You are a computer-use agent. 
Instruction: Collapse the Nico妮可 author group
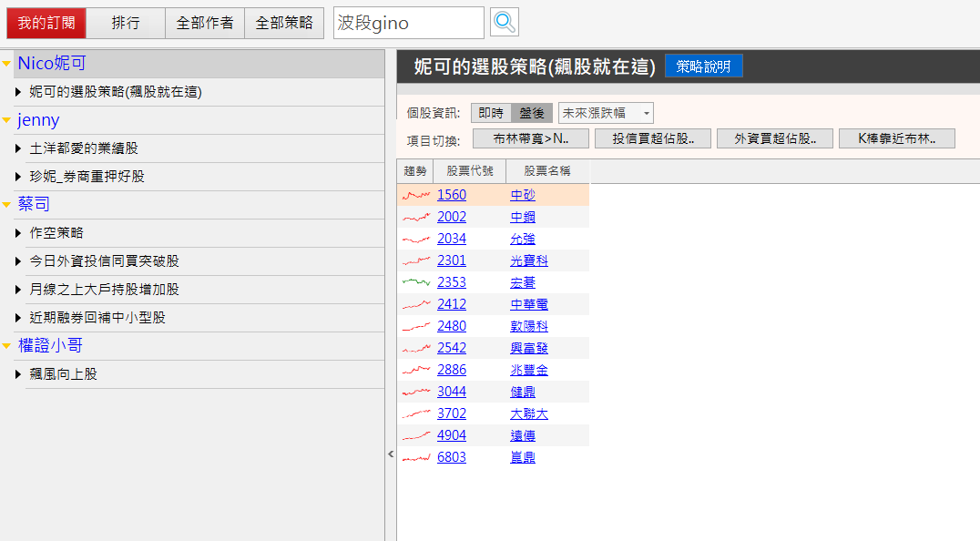(x=7, y=64)
